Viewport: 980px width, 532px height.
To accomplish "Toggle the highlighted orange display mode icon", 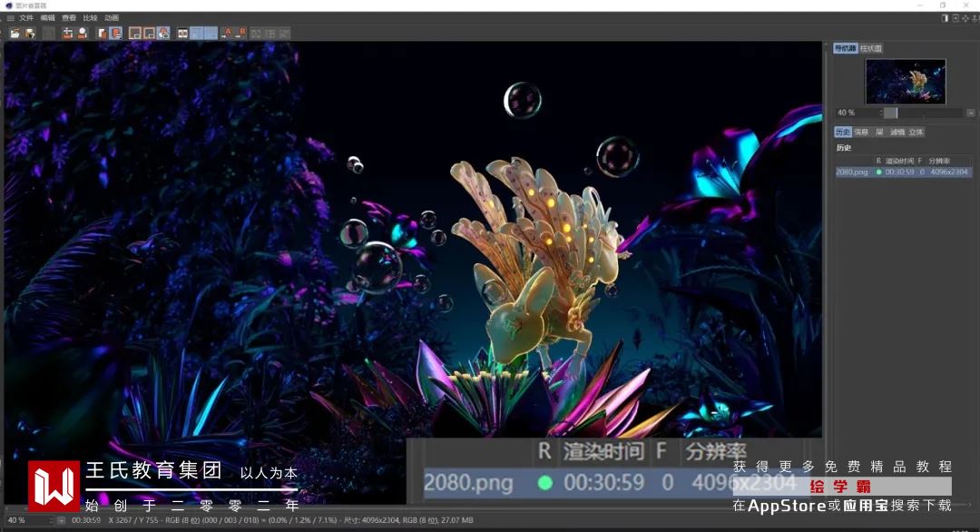I will point(115,33).
